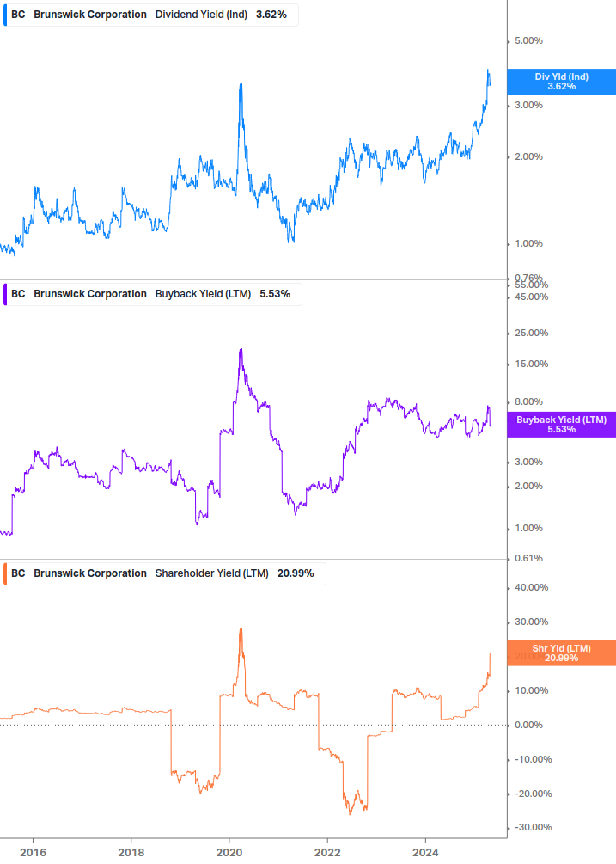Click the -20.00% tick in shareholder chart

click(x=533, y=794)
